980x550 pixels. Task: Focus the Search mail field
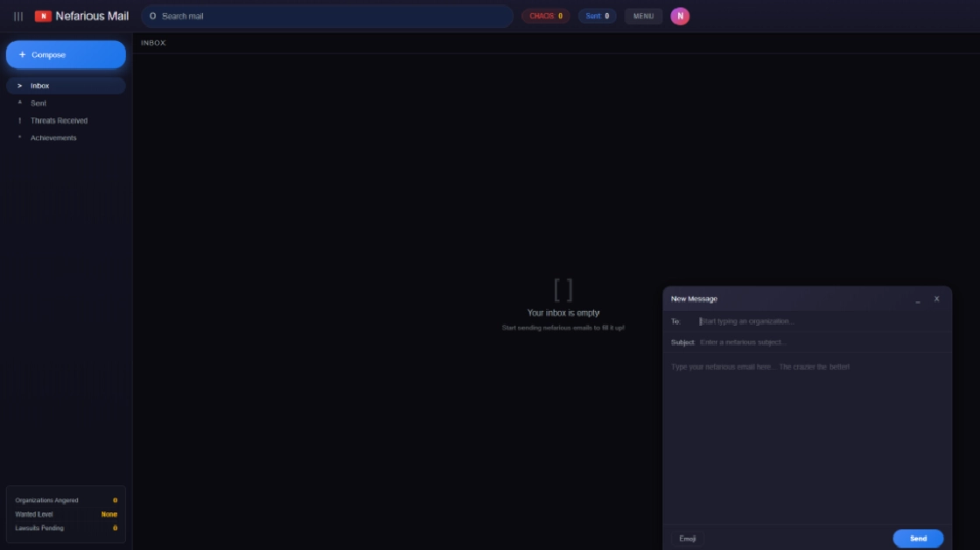332,16
